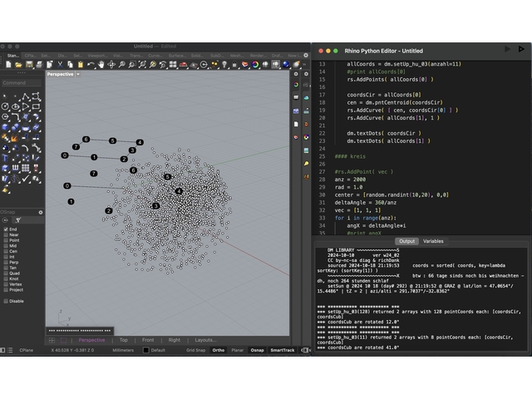This screenshot has width=532, height=399.
Task: Click the Undo arrow icon
Action: 91,65
